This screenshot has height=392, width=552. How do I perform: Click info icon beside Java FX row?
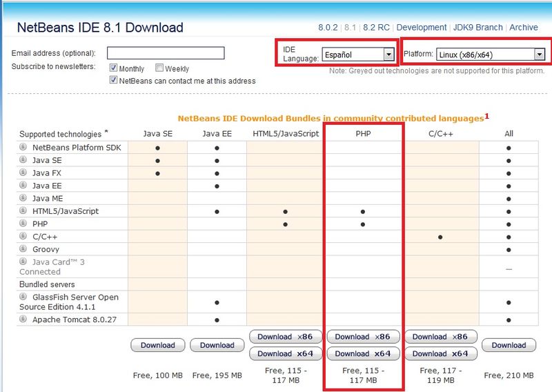coord(23,173)
